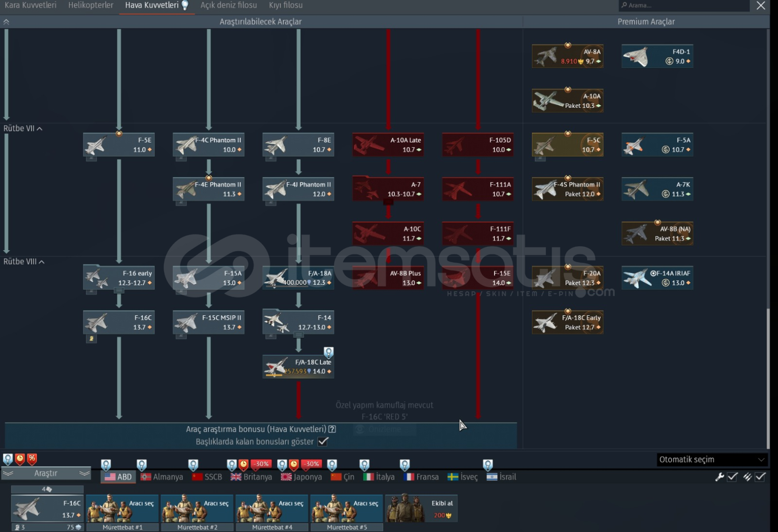The width and height of the screenshot is (778, 532).
Task: Select the locked A-10A Late card
Action: click(x=388, y=145)
